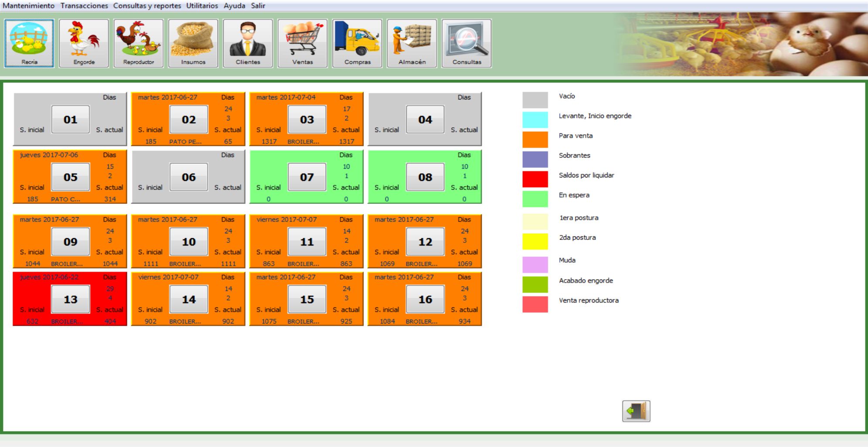Expand Consultas y reportes menu

(x=147, y=6)
